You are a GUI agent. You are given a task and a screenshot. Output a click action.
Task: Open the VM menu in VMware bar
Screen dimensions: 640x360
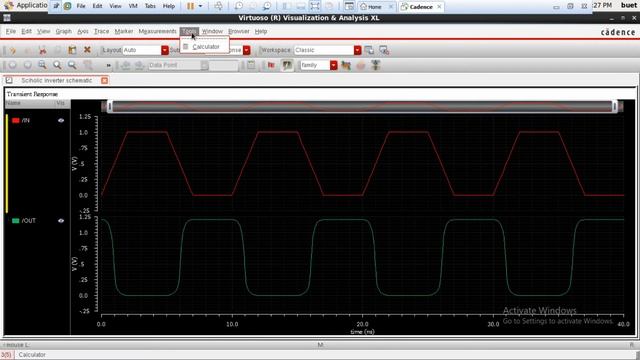click(x=133, y=6)
